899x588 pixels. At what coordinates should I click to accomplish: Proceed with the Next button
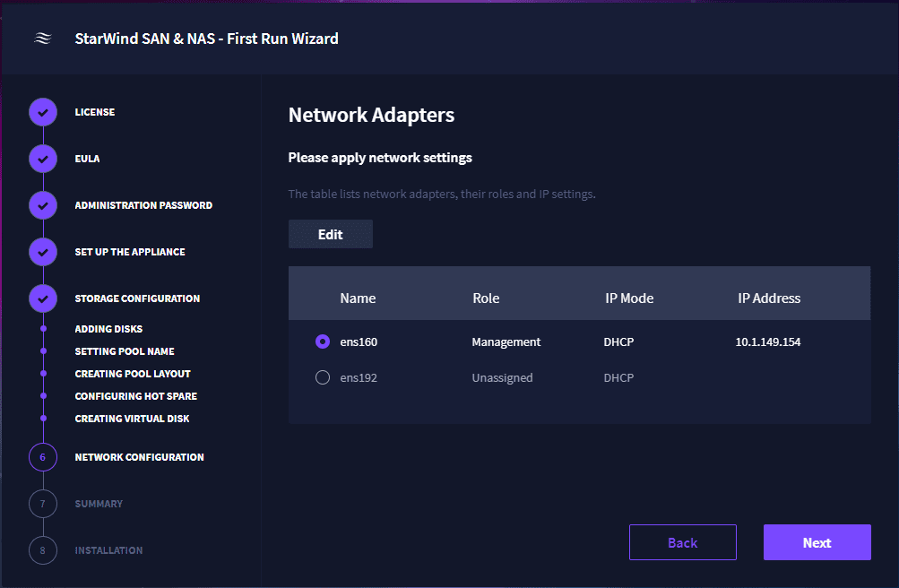click(817, 542)
